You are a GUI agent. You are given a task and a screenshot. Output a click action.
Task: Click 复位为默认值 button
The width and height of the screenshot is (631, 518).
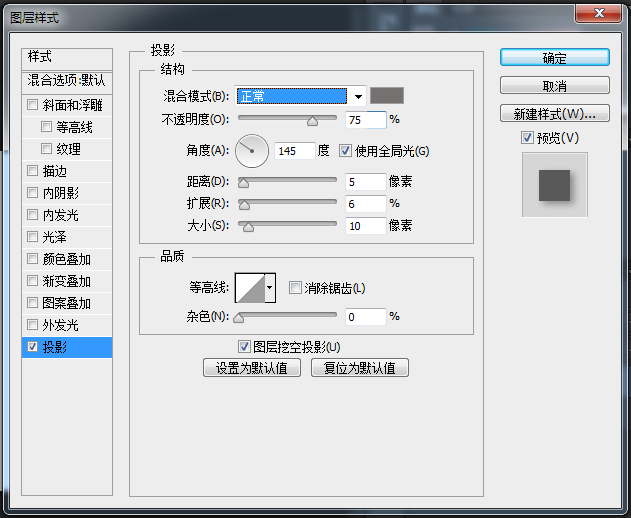360,368
